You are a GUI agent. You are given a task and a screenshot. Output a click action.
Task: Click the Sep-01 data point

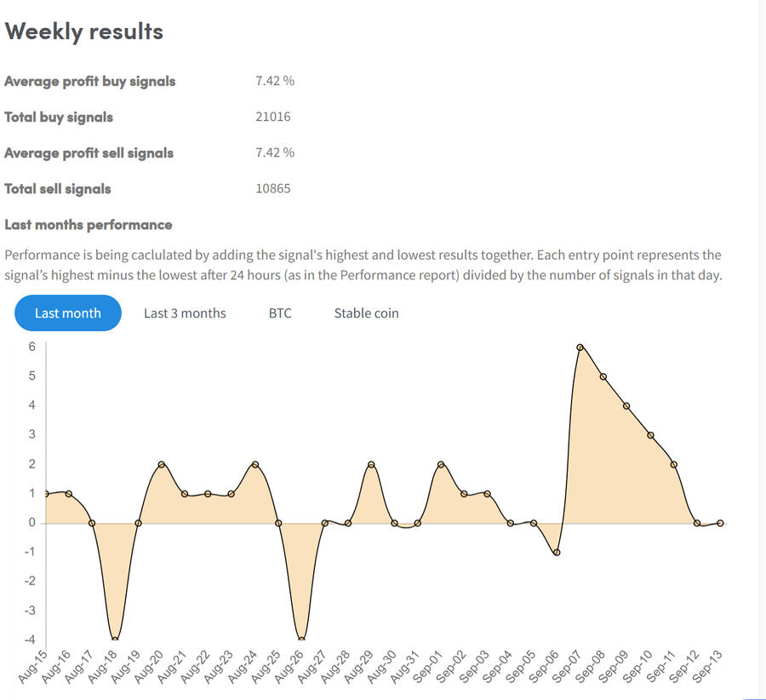[441, 464]
